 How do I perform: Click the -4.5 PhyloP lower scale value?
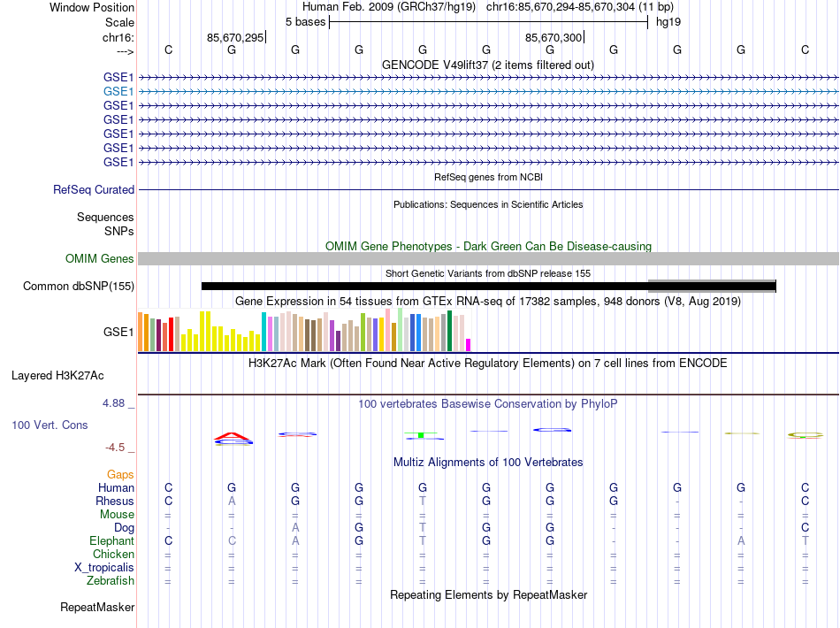[115, 448]
